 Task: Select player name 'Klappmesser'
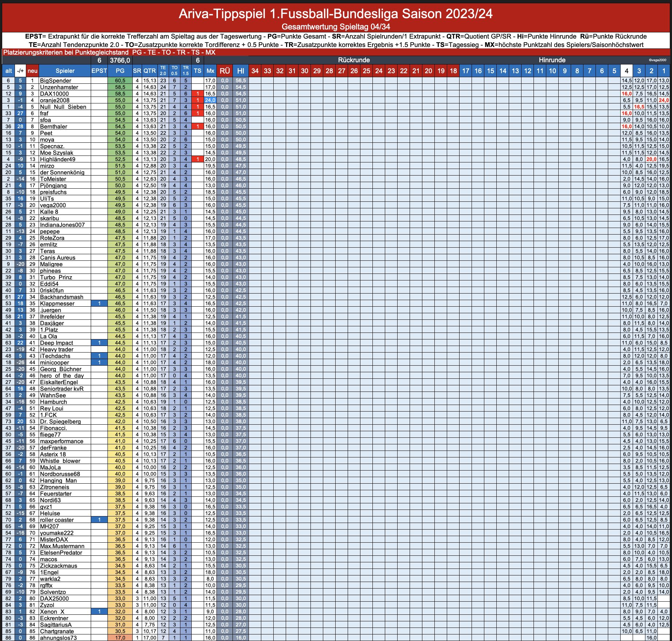(x=57, y=303)
